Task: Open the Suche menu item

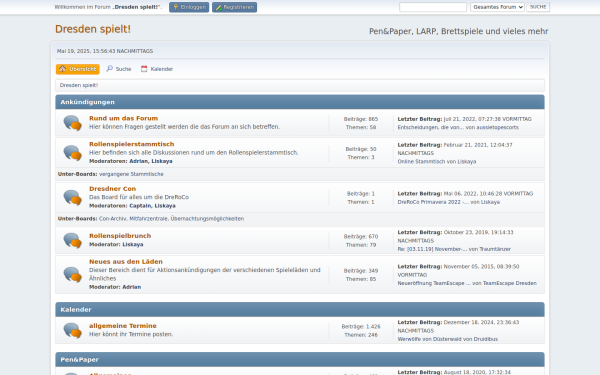Action: (x=119, y=69)
